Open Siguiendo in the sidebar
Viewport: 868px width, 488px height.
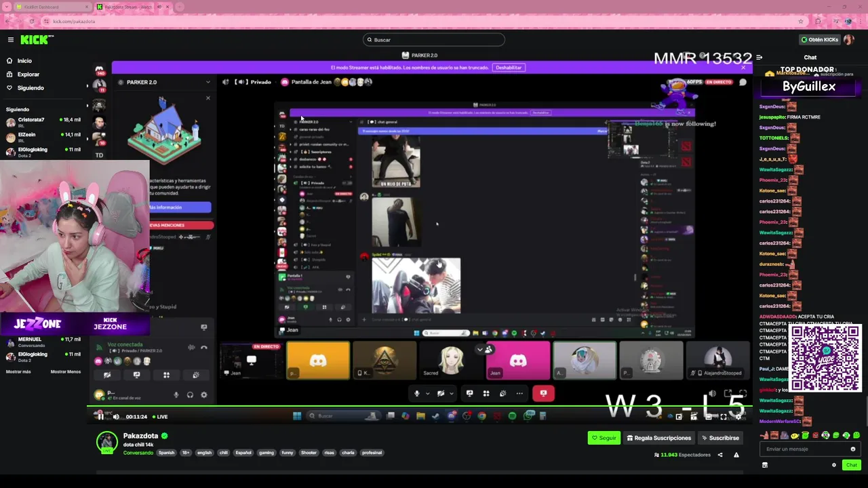click(31, 88)
